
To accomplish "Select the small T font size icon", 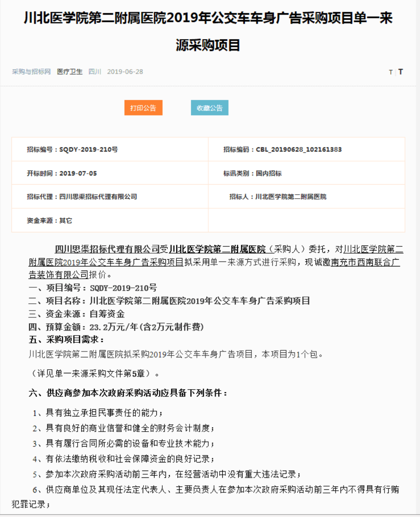I will tap(390, 72).
